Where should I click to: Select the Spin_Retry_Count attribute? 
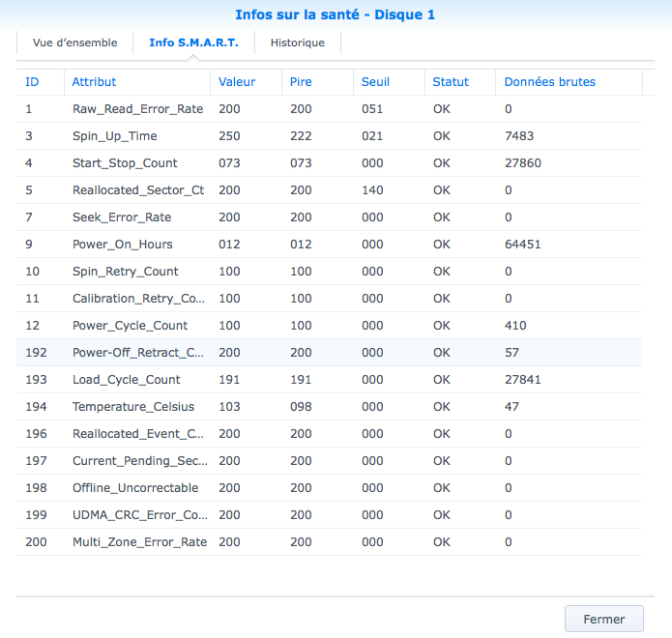coord(125,272)
